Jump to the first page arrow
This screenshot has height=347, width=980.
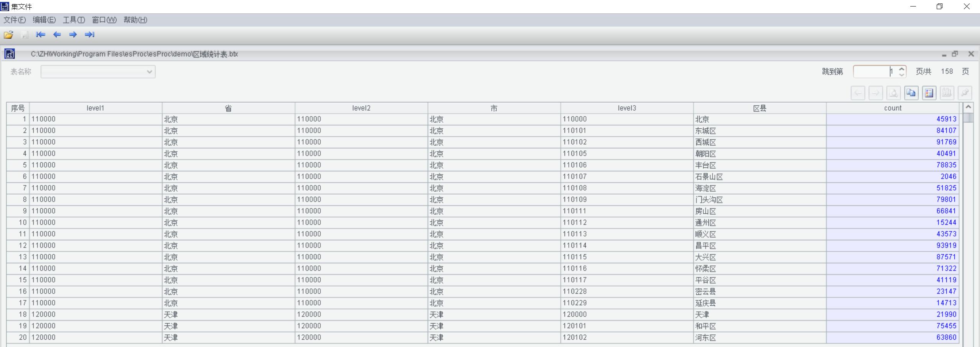pyautogui.click(x=41, y=34)
